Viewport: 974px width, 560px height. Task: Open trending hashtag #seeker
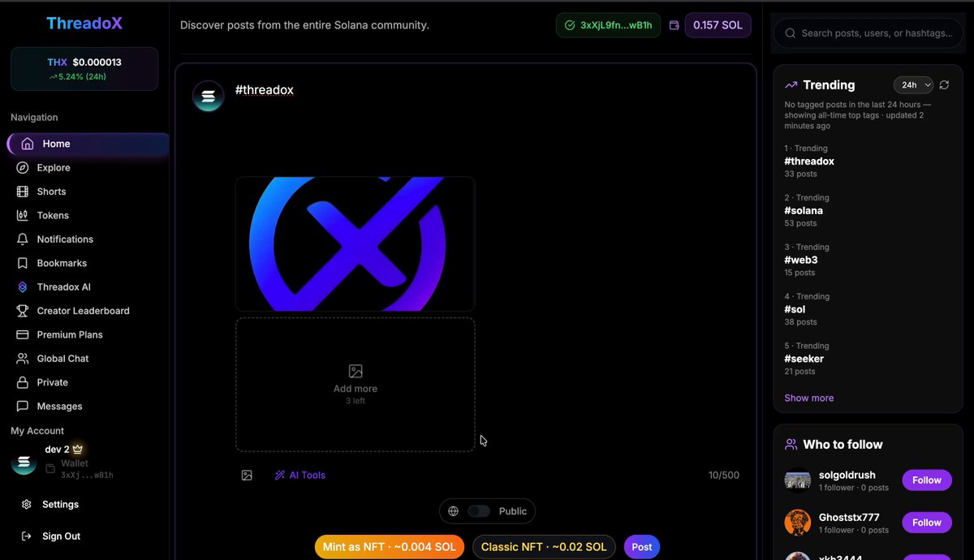point(804,359)
